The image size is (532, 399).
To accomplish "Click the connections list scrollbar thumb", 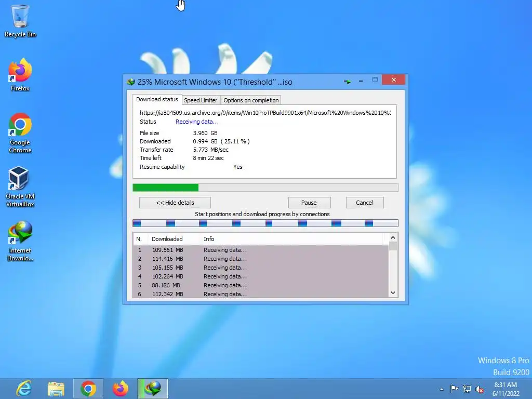I will pyautogui.click(x=393, y=246).
